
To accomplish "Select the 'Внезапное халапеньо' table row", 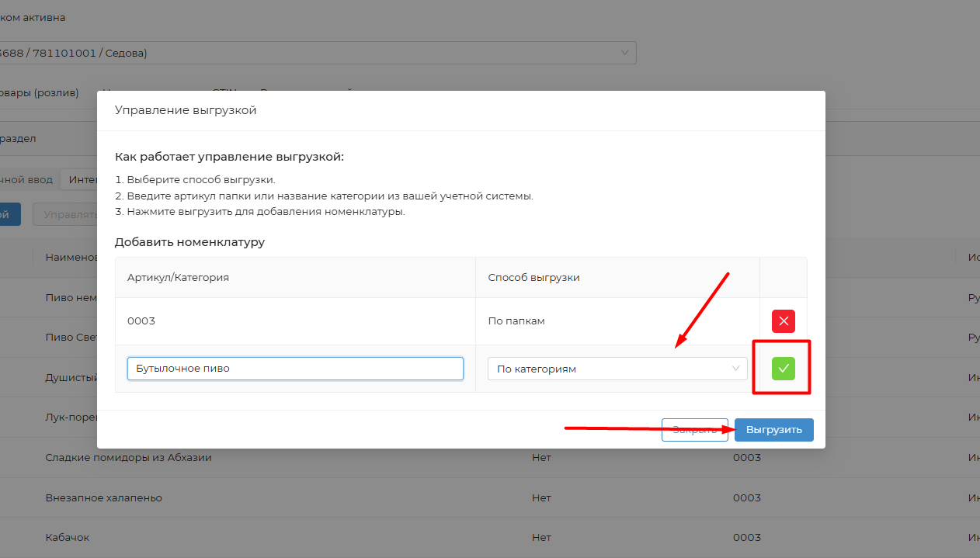I will tap(103, 497).
